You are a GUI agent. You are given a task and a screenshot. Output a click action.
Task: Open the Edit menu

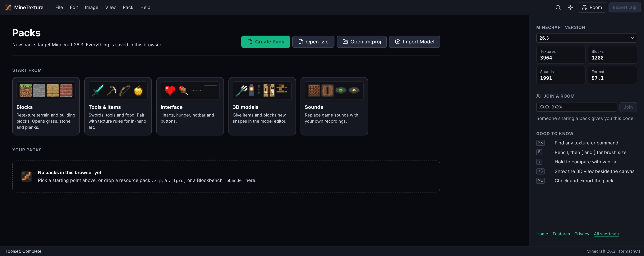click(x=74, y=7)
